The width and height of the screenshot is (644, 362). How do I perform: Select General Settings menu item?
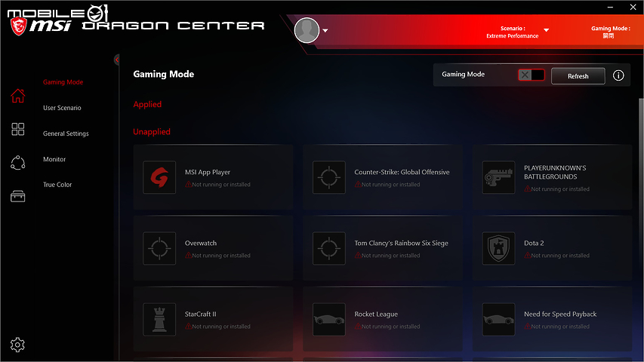66,133
